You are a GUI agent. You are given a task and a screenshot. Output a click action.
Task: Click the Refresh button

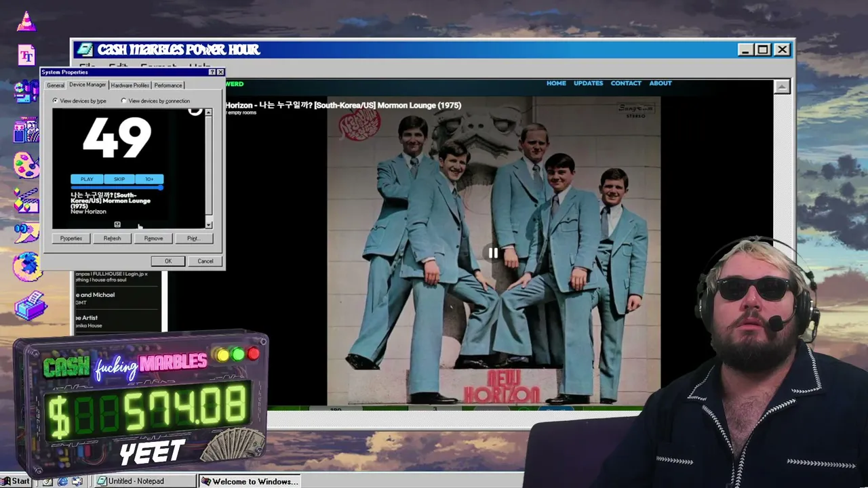coord(113,239)
